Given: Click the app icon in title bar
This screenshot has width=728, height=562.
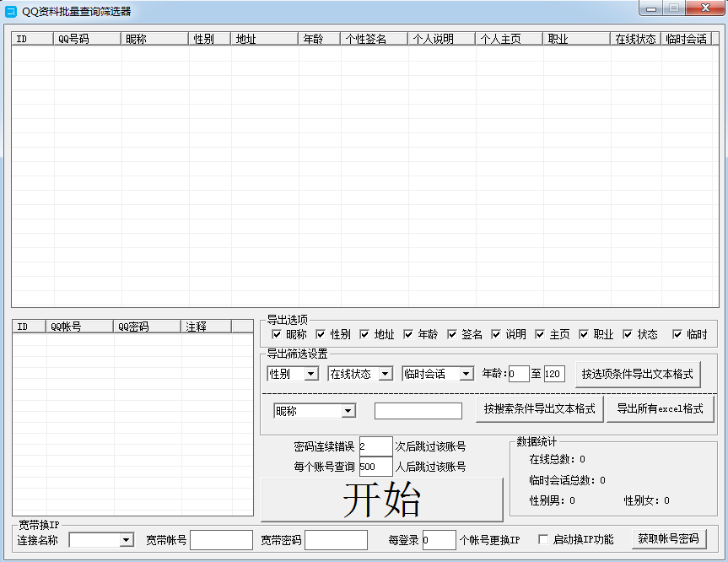Looking at the screenshot, I should point(11,12).
